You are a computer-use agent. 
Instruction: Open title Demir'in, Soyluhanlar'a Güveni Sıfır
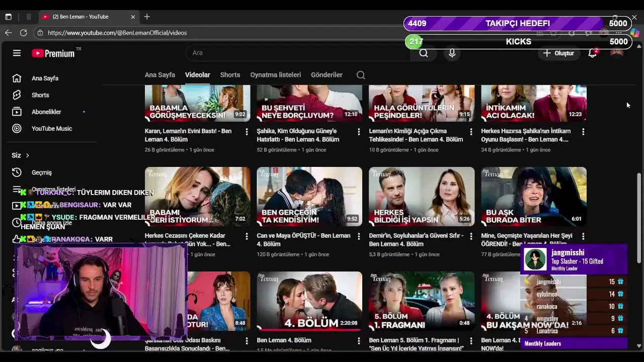pyautogui.click(x=416, y=240)
